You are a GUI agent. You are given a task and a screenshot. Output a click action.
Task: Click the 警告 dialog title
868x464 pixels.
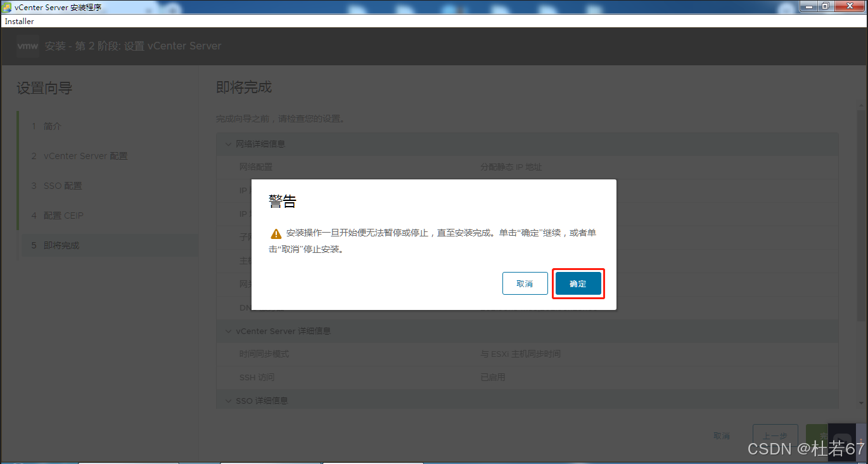coord(283,202)
